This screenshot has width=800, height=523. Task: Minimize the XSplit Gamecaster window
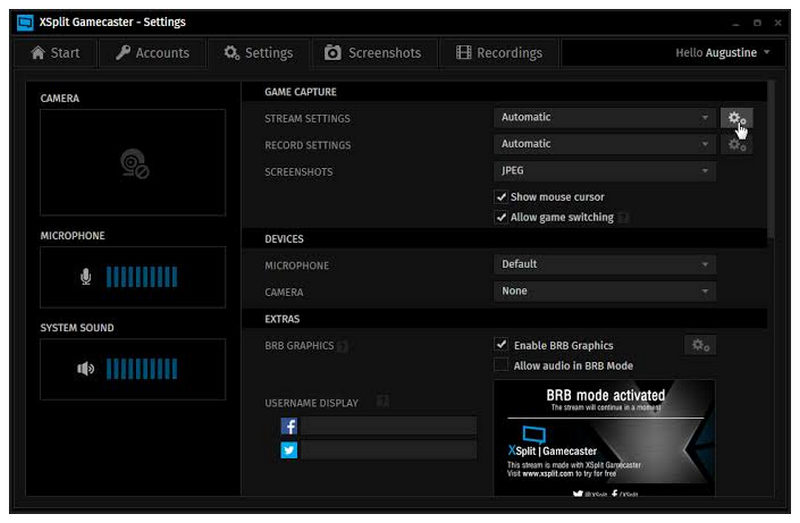click(x=735, y=23)
